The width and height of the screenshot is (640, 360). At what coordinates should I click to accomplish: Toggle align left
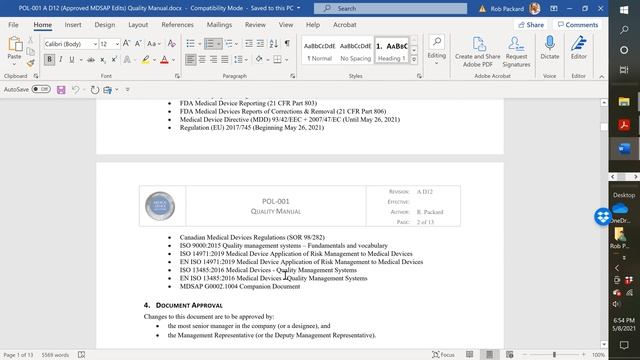[190, 60]
